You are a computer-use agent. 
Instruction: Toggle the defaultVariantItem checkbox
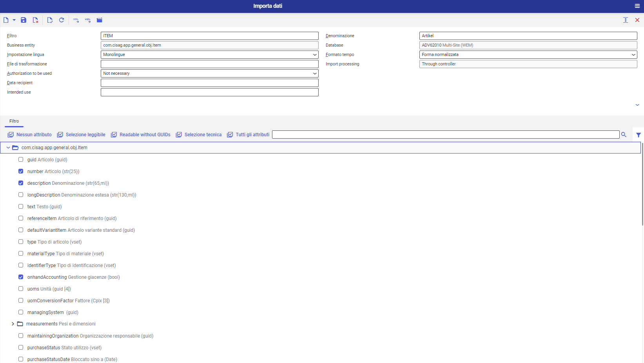click(x=21, y=230)
